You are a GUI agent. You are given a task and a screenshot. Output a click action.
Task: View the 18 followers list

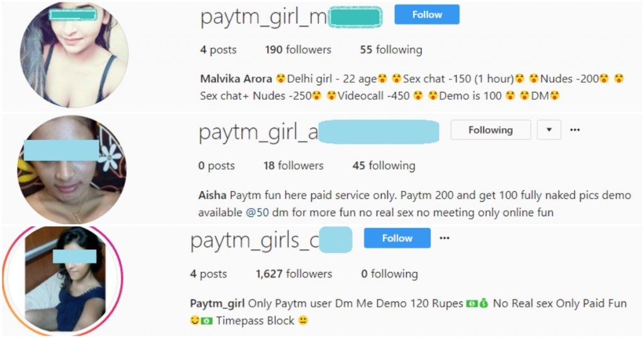coord(293,166)
